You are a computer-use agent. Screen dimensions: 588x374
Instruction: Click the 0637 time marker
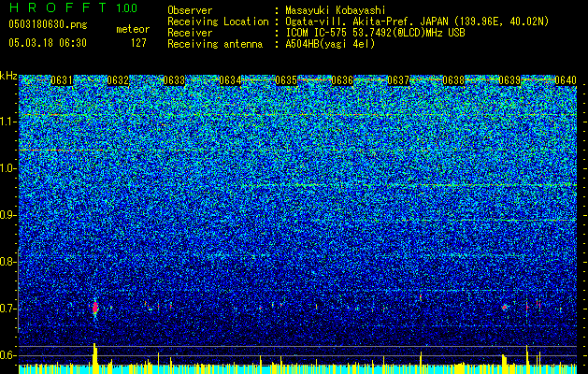pos(398,80)
